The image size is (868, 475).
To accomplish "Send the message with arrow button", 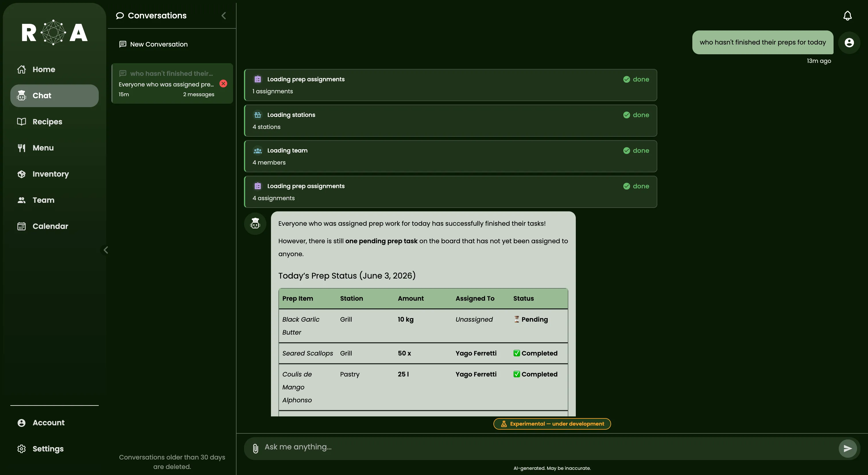I will click(847, 448).
